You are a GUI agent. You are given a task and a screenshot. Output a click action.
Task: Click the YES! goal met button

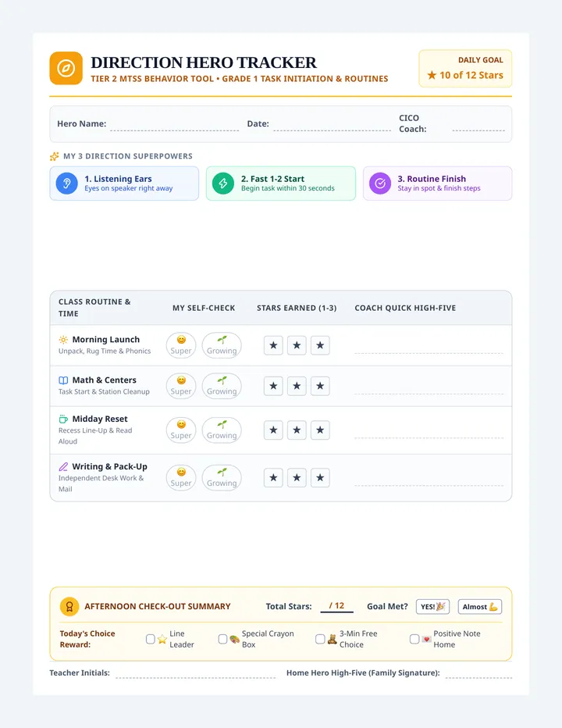click(x=432, y=607)
